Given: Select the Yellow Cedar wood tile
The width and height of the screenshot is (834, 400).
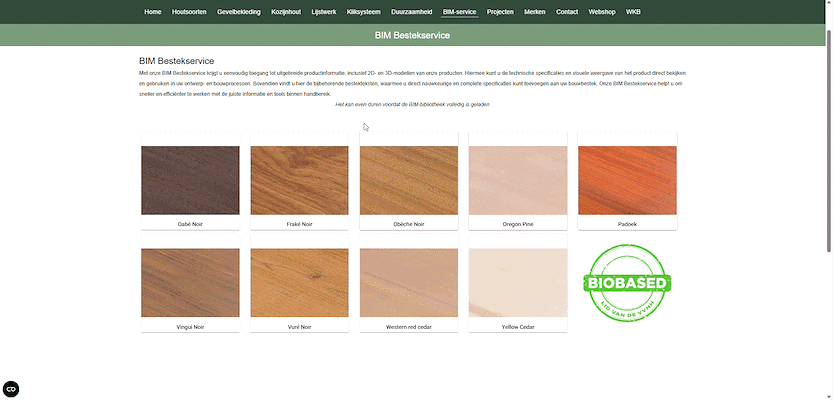Looking at the screenshot, I should pyautogui.click(x=518, y=283).
